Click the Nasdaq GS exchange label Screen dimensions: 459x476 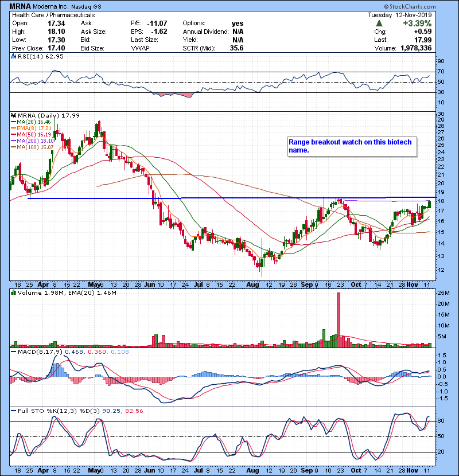point(86,6)
